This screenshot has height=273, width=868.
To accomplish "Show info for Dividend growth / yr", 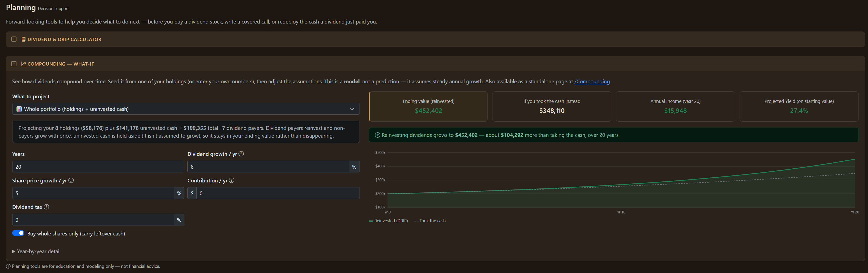I will click(241, 154).
